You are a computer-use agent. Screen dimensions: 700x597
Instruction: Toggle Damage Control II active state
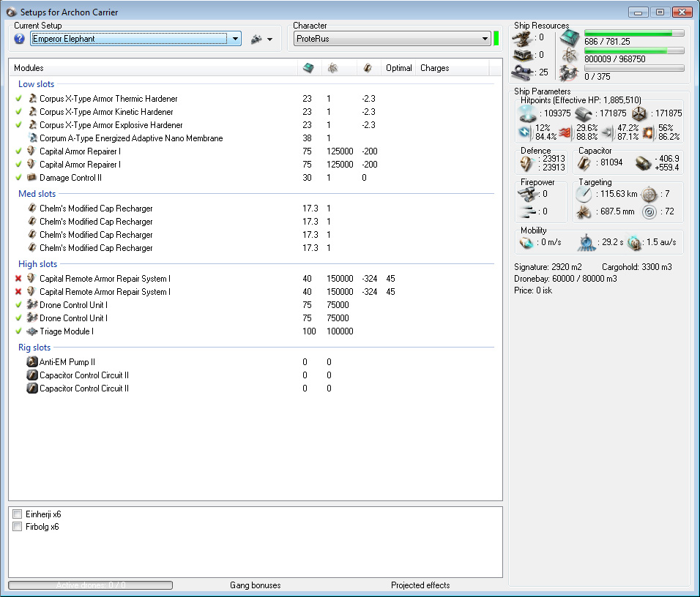pyautogui.click(x=19, y=178)
